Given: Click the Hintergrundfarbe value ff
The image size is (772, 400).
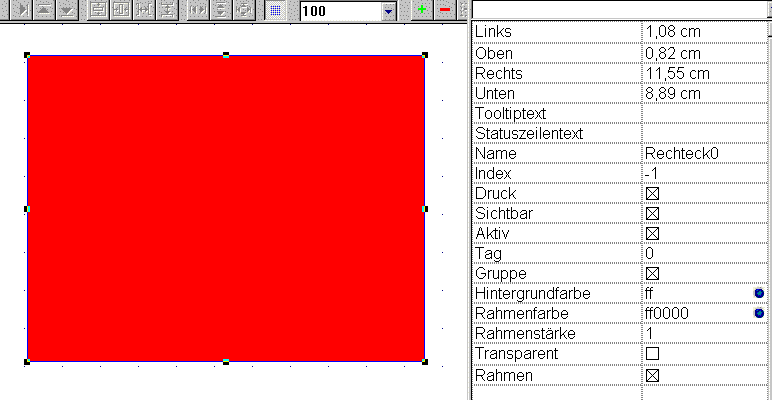Looking at the screenshot, I should [649, 293].
